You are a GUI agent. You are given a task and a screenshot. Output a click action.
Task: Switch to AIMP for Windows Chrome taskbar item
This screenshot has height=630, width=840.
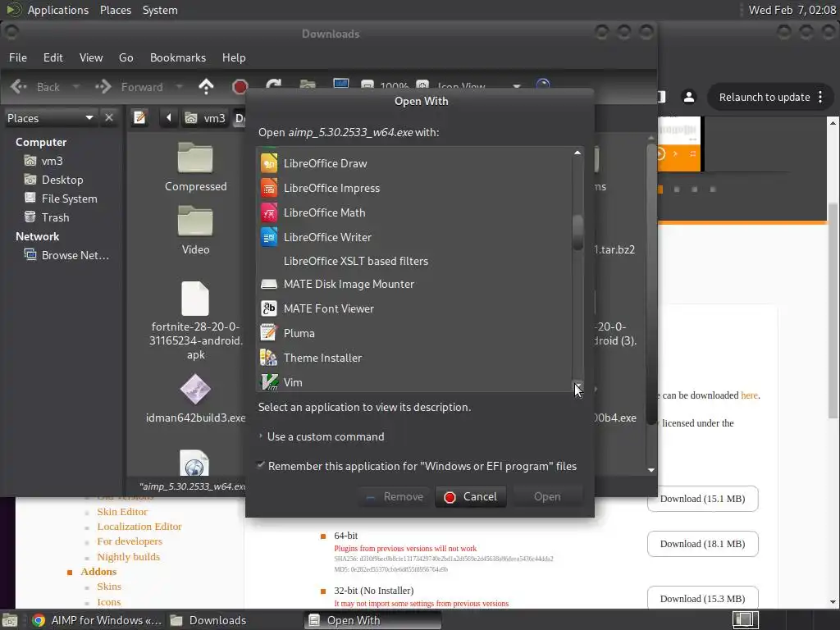(x=97, y=620)
